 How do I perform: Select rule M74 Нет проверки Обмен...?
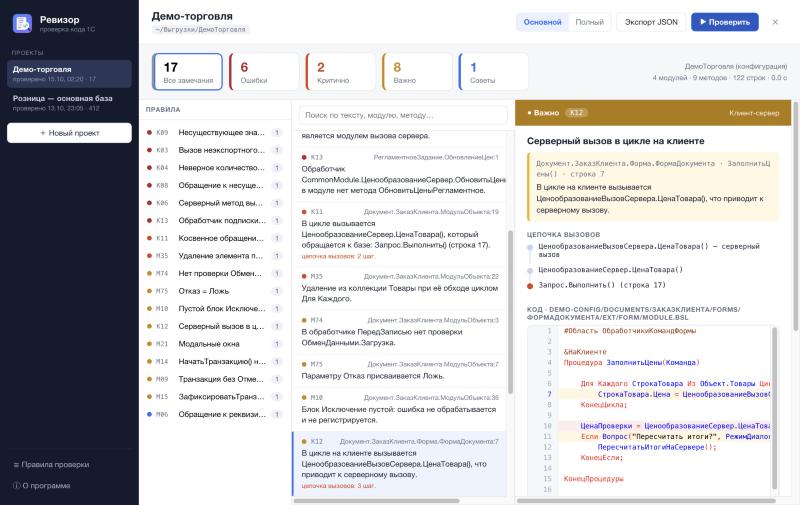pyautogui.click(x=214, y=273)
